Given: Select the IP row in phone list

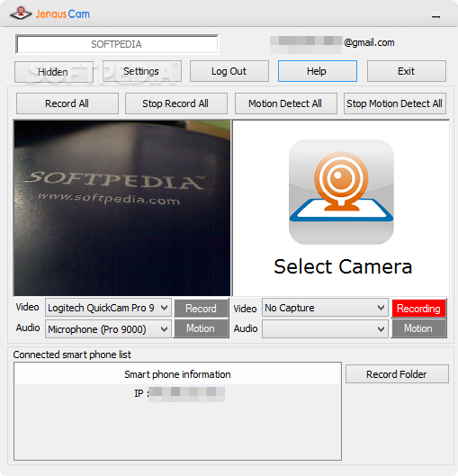Looking at the screenshot, I should click(177, 393).
